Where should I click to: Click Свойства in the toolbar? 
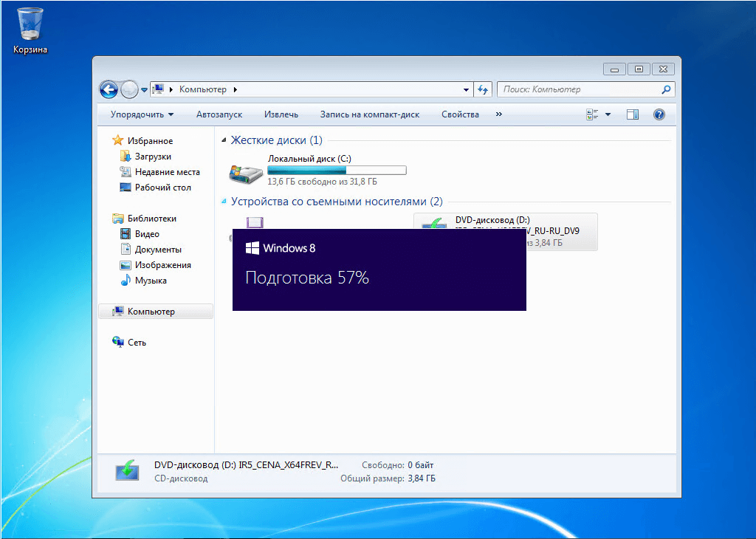tap(460, 114)
